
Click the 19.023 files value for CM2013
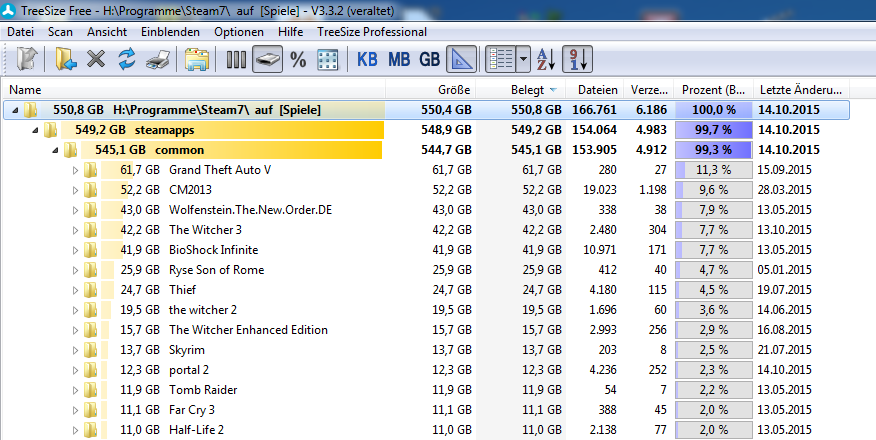tap(600, 190)
